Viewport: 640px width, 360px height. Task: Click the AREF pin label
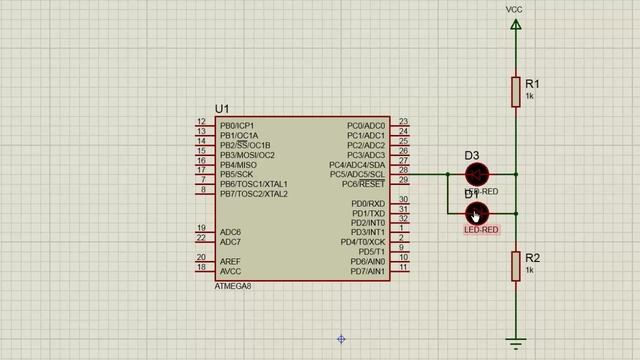click(x=230, y=261)
